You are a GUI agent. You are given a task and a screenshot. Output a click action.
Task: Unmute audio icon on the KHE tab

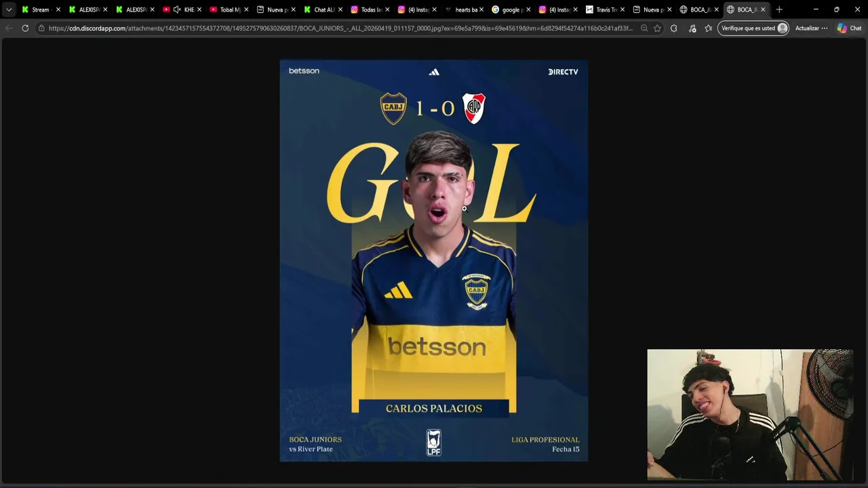click(x=177, y=9)
